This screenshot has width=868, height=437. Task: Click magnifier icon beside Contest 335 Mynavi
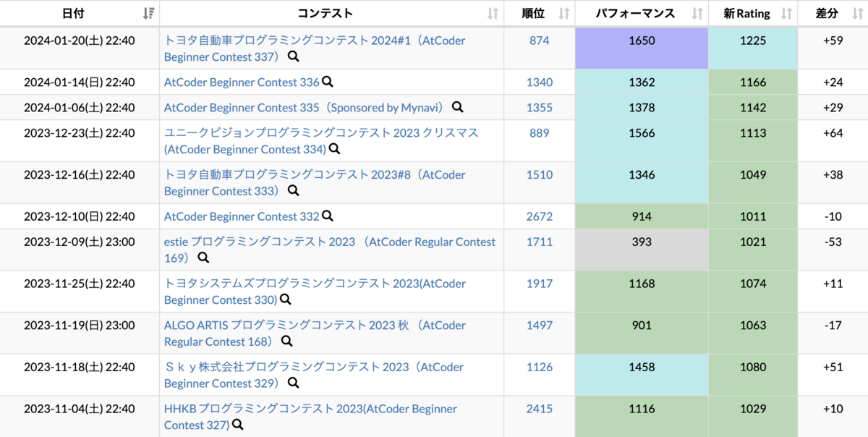[x=457, y=107]
